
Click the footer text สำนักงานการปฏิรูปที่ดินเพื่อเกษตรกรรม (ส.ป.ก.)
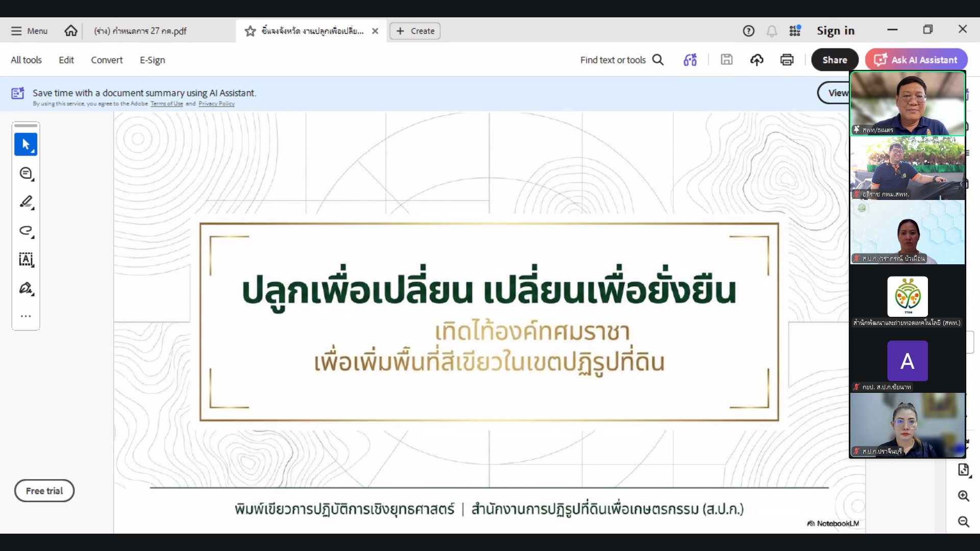click(607, 509)
